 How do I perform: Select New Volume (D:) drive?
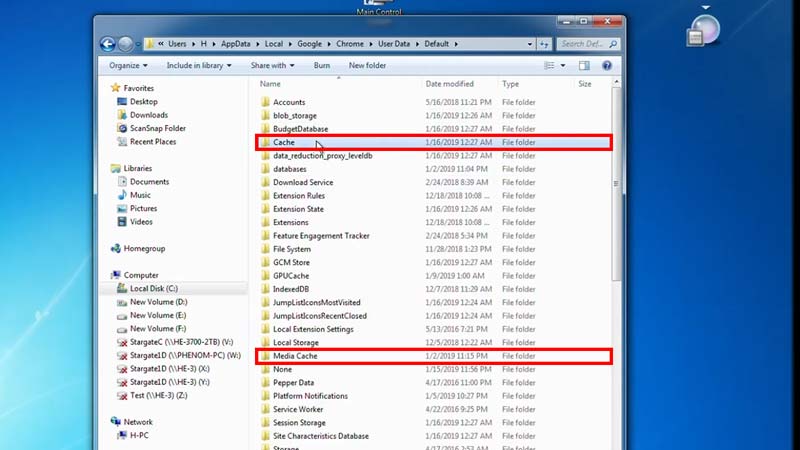159,302
